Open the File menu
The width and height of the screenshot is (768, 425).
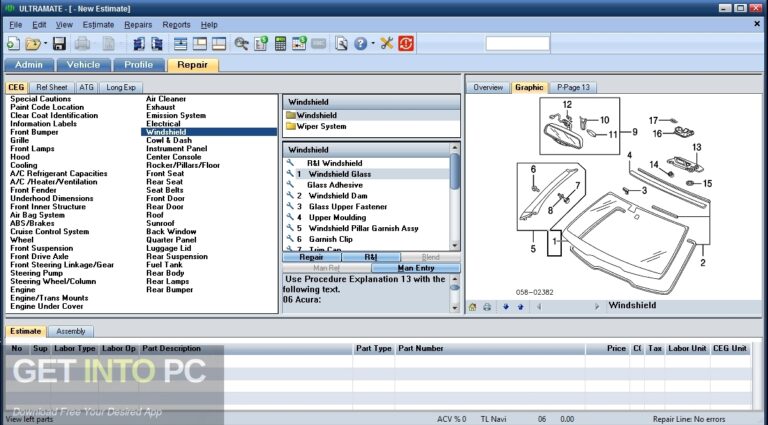[x=16, y=24]
